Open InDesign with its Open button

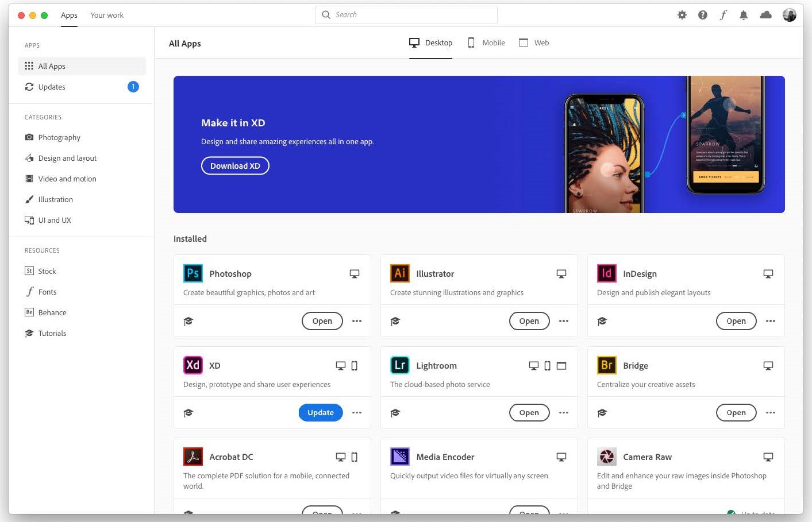[x=736, y=321]
